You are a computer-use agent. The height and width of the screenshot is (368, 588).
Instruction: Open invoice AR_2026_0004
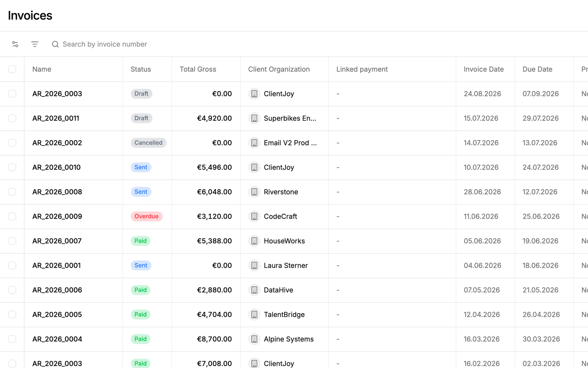tap(57, 339)
